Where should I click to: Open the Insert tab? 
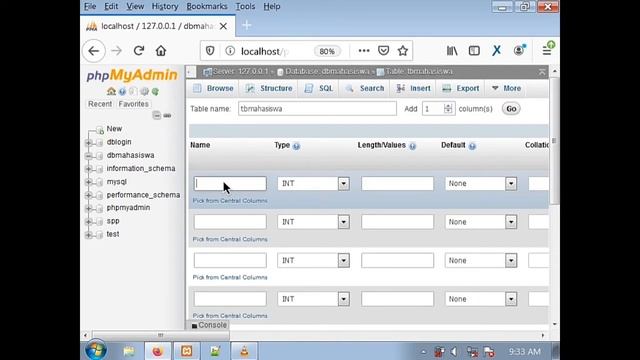[x=413, y=88]
